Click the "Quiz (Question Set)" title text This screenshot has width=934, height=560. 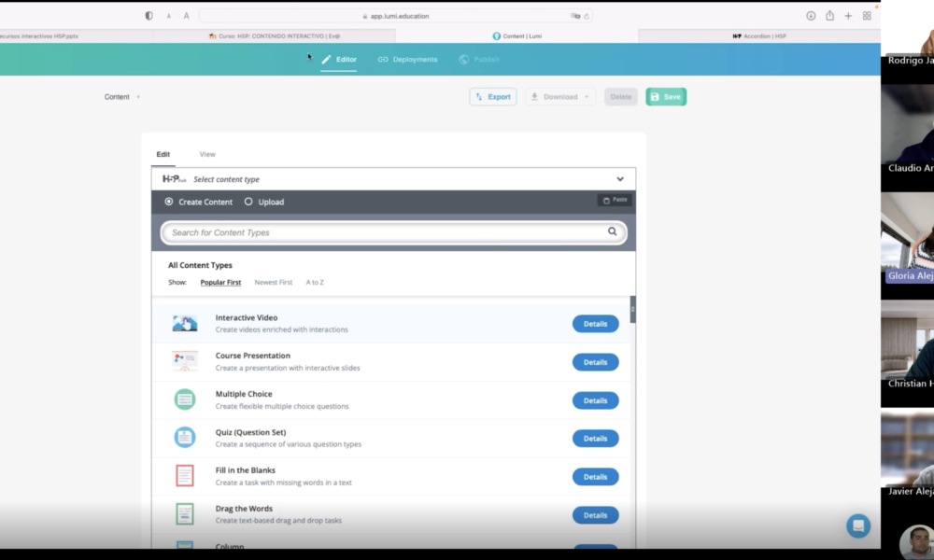point(250,432)
